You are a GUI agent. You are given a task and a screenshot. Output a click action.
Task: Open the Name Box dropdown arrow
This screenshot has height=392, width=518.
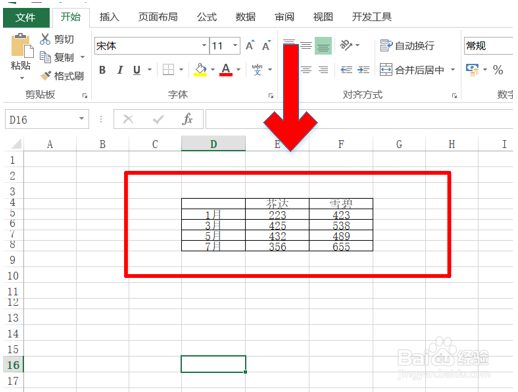click(81, 119)
